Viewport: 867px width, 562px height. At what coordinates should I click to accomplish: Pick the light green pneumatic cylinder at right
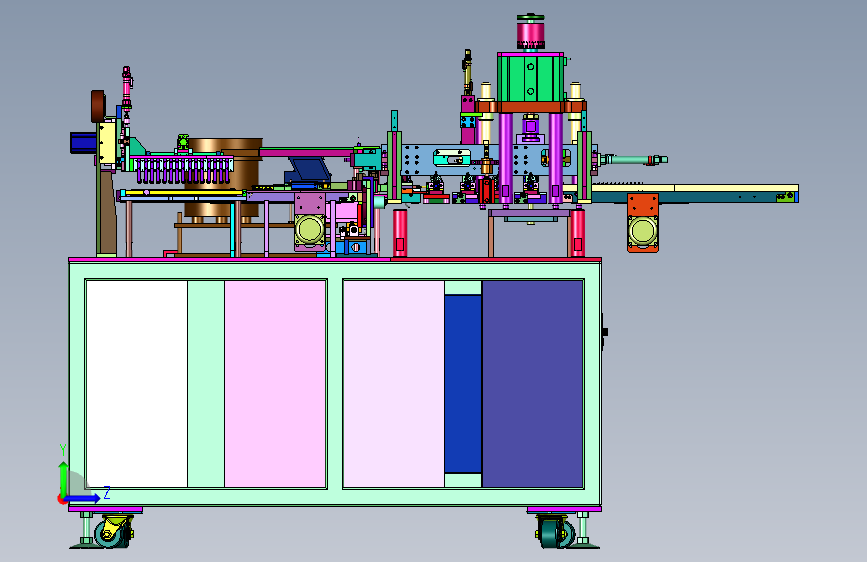(x=633, y=160)
